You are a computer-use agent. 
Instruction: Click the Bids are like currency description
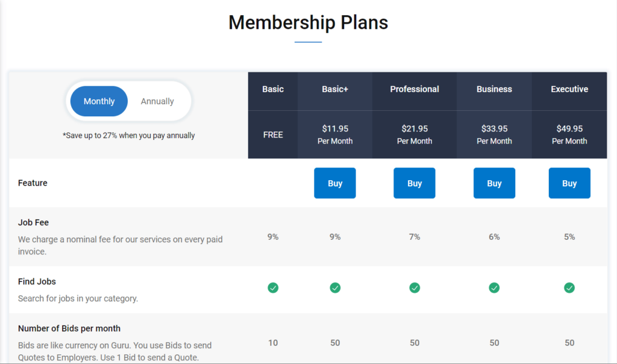point(115,351)
